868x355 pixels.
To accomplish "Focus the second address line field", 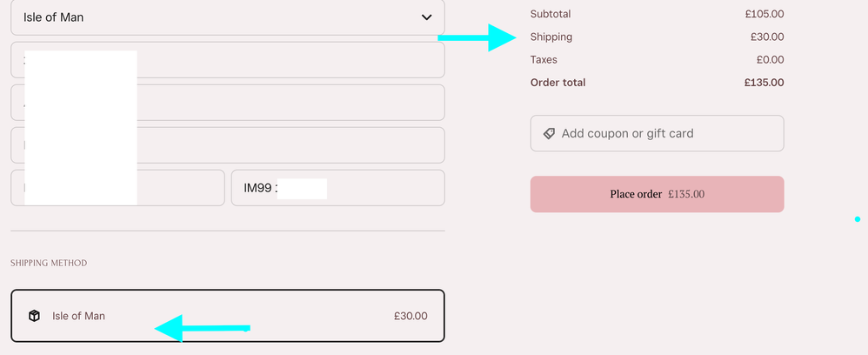I will click(228, 103).
